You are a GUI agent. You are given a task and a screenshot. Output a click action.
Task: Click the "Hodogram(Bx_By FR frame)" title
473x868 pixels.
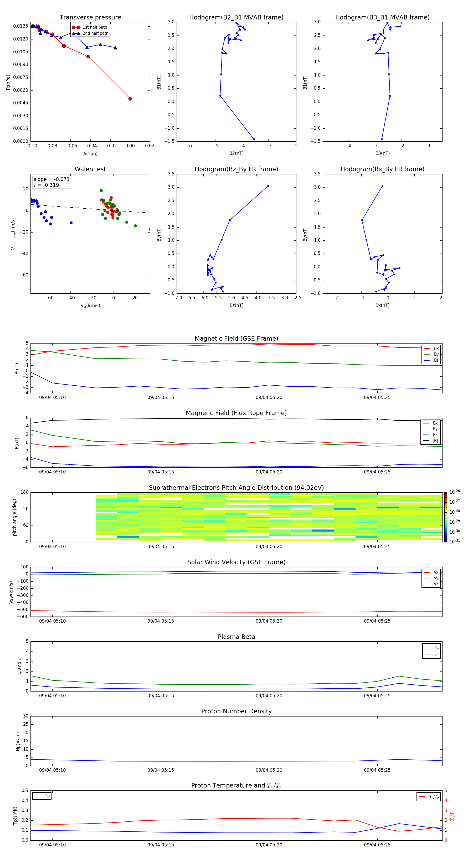pyautogui.click(x=382, y=169)
